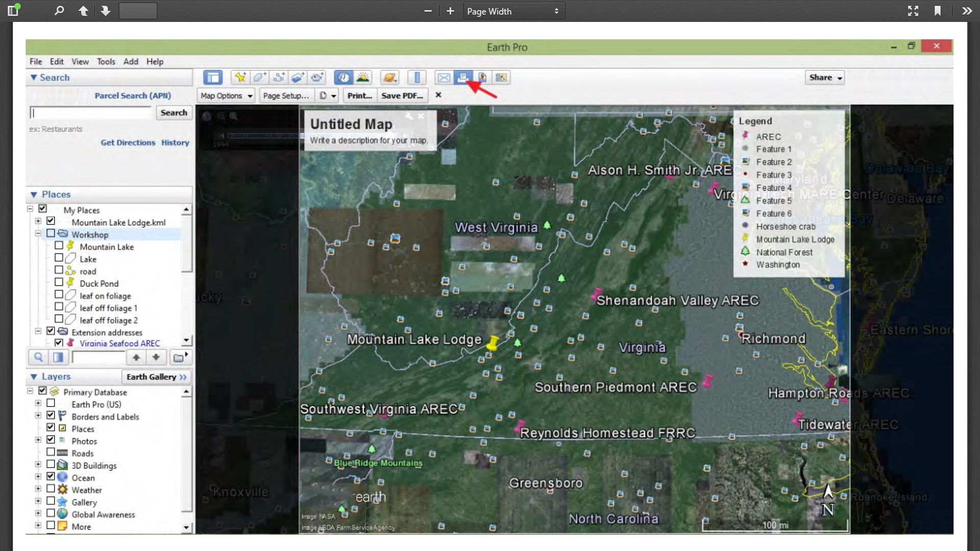Open the Tools menu

click(106, 61)
